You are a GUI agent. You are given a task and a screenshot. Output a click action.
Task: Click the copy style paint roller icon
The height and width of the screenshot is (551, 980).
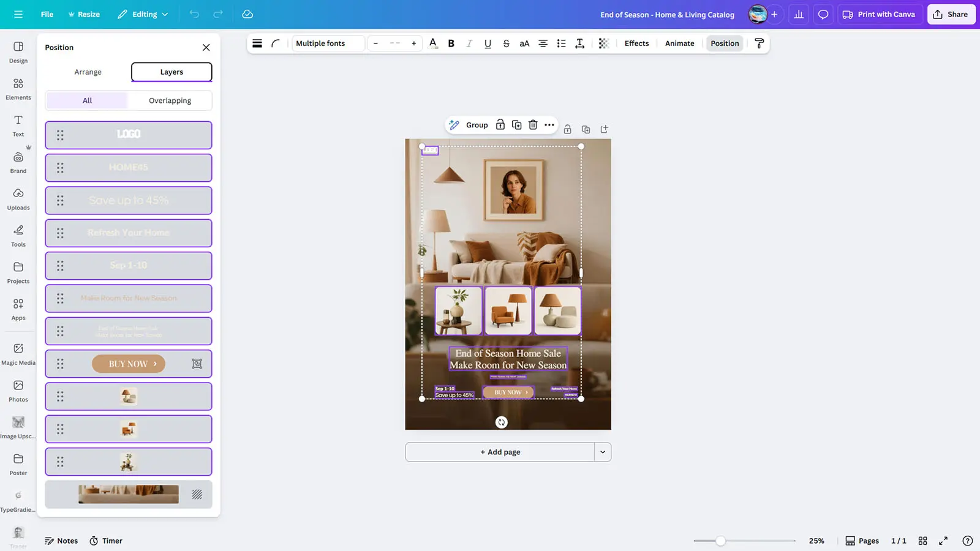coord(759,43)
